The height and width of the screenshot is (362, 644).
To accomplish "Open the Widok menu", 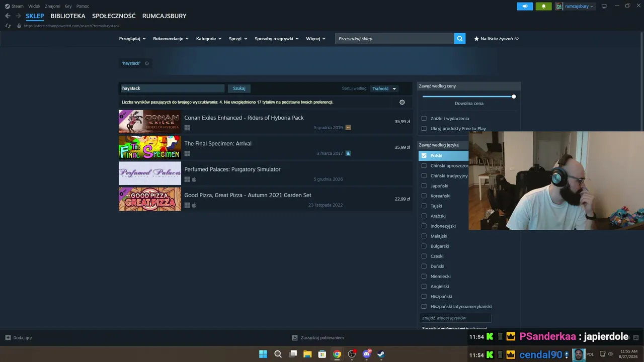I will tap(34, 6).
